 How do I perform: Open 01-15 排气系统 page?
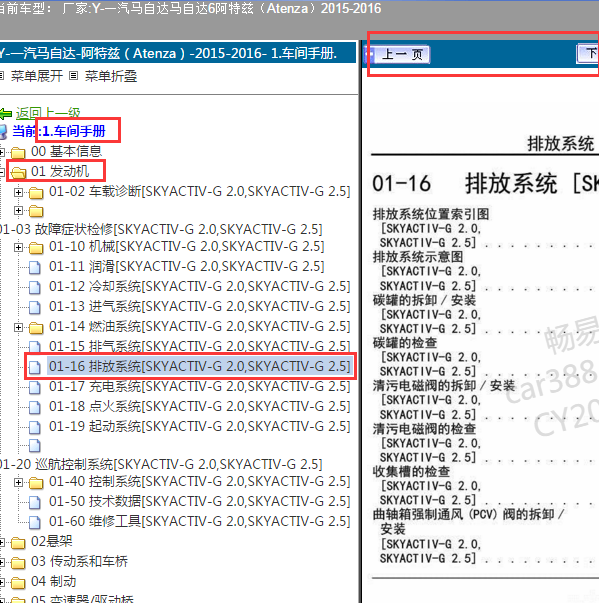pos(200,346)
